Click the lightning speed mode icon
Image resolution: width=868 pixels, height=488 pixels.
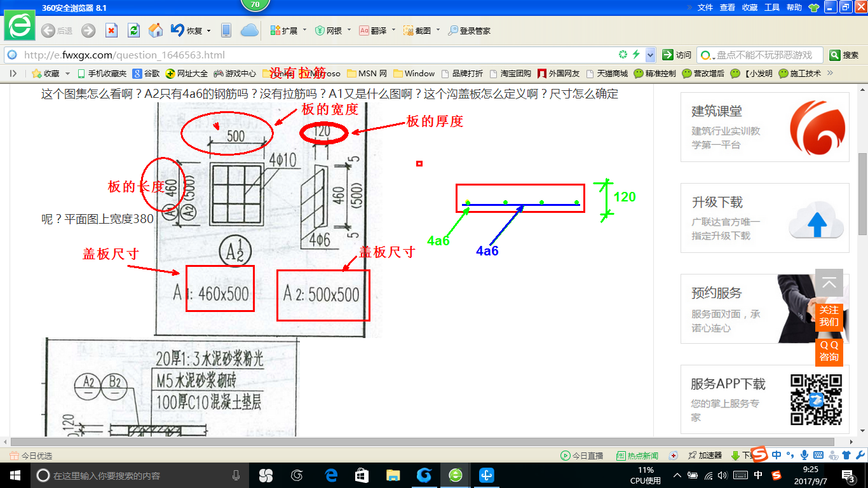click(636, 55)
